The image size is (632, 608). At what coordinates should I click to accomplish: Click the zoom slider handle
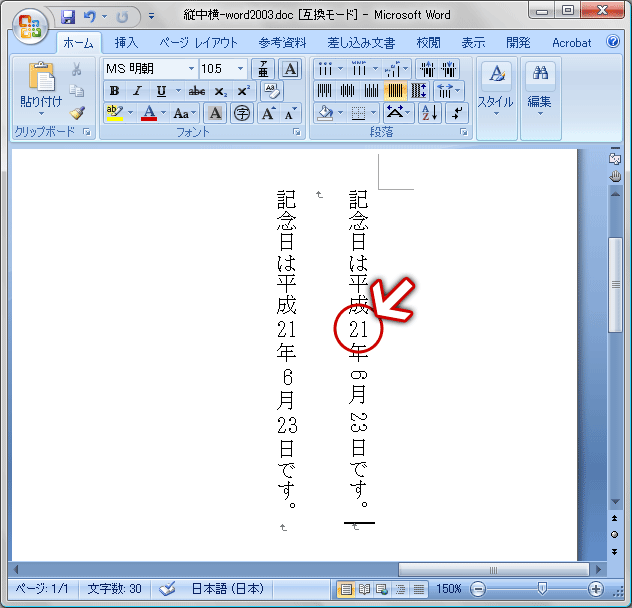point(542,589)
